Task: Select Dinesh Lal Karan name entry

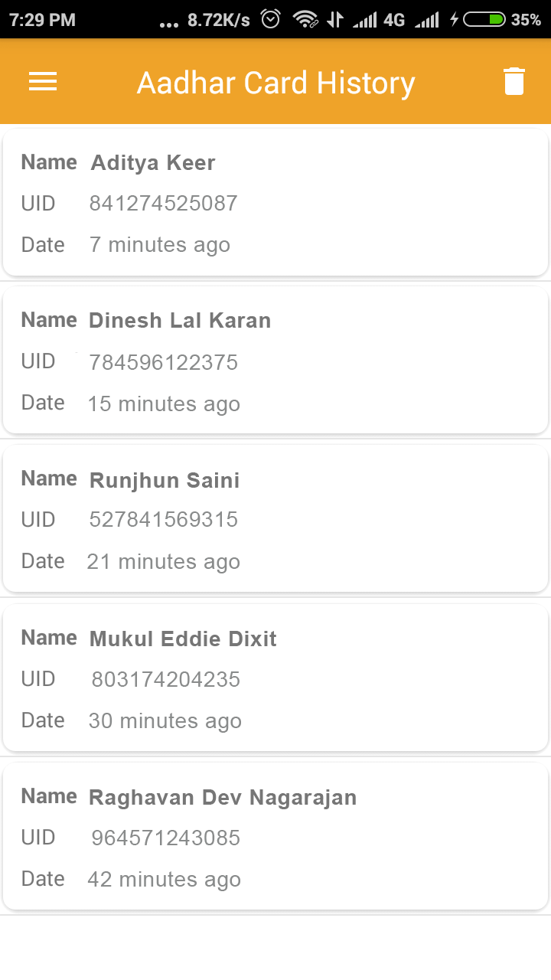Action: pyautogui.click(x=180, y=320)
